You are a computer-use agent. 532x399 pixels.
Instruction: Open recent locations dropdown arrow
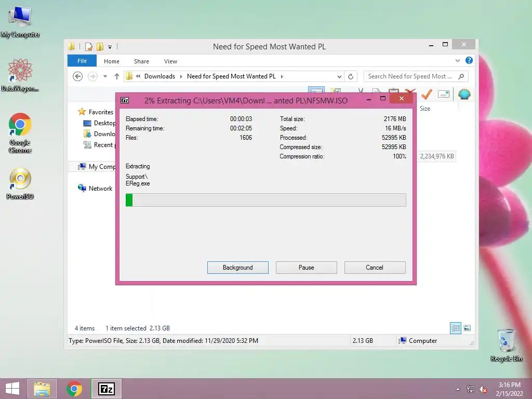105,76
